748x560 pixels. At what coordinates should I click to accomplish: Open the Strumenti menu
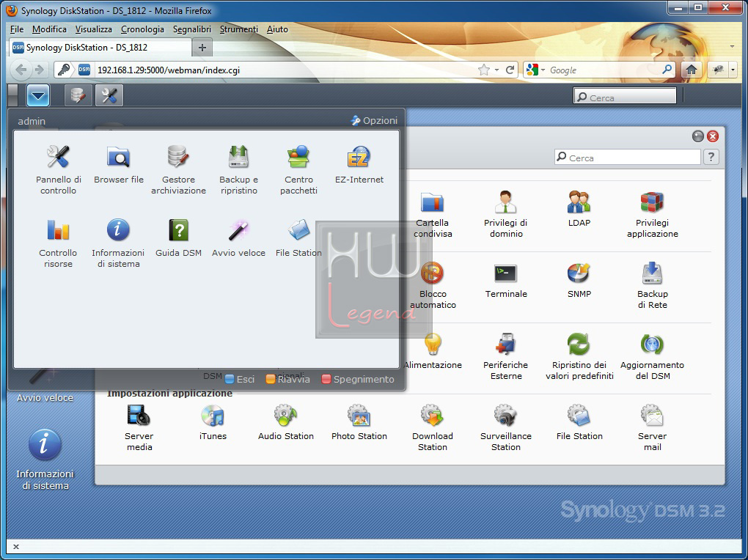pyautogui.click(x=238, y=29)
